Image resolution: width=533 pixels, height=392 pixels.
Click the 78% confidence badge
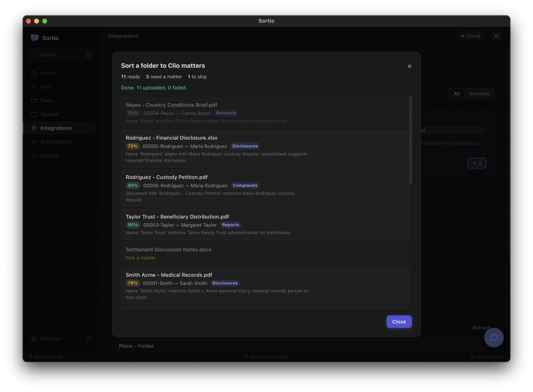133,283
